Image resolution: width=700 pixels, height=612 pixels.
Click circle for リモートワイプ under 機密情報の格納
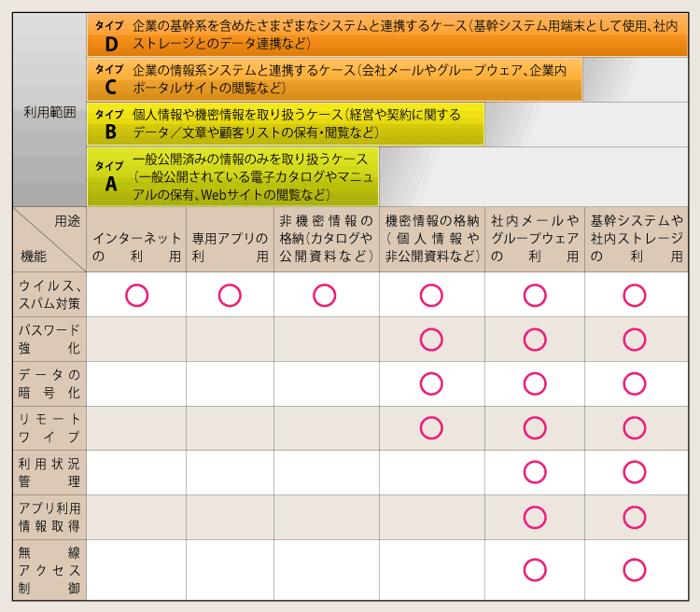tap(431, 427)
